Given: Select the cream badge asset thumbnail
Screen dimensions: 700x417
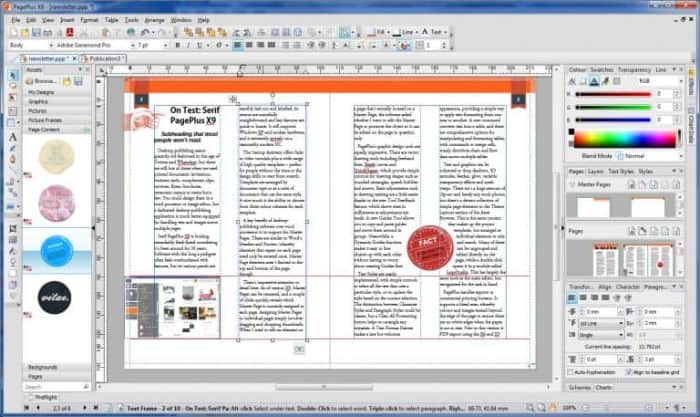Looking at the screenshot, I should pos(56,156).
